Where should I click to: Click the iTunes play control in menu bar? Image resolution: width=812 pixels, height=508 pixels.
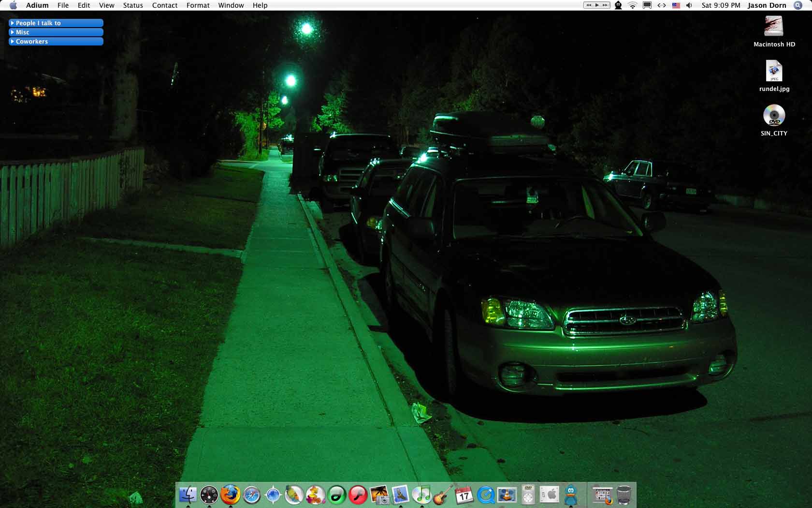597,5
